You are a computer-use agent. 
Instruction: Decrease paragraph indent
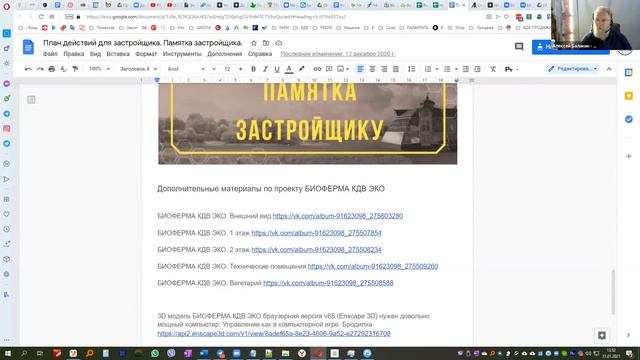point(465,69)
